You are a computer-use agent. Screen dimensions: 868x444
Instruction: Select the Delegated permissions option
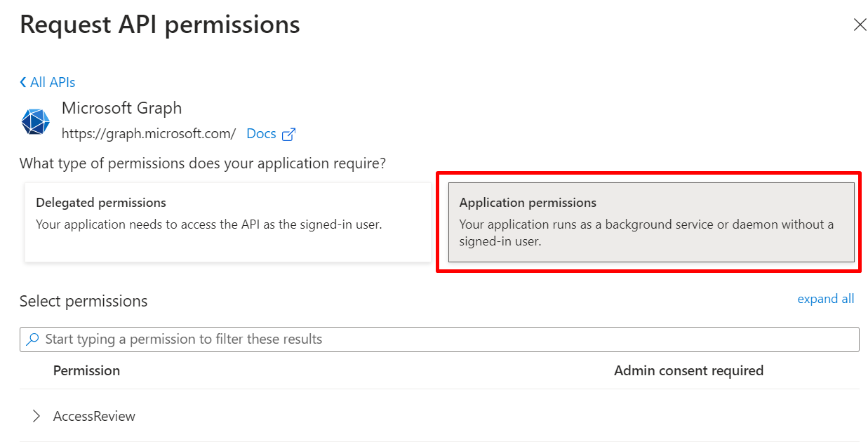coord(227,222)
